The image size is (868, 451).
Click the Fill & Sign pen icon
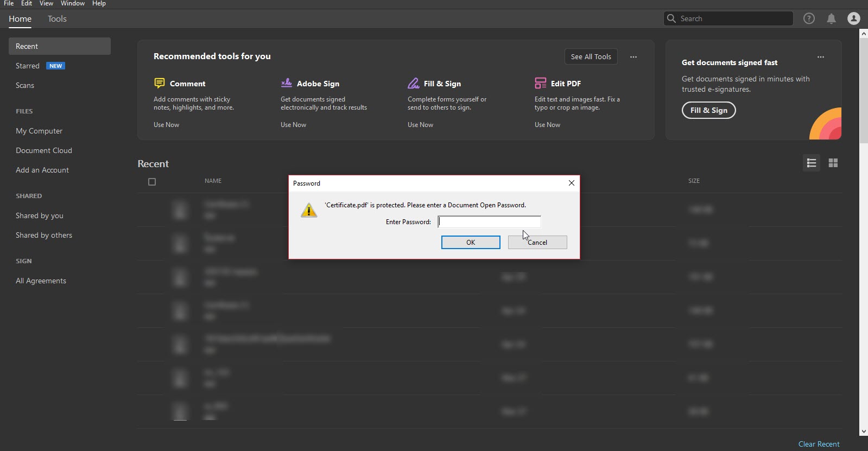414,83
